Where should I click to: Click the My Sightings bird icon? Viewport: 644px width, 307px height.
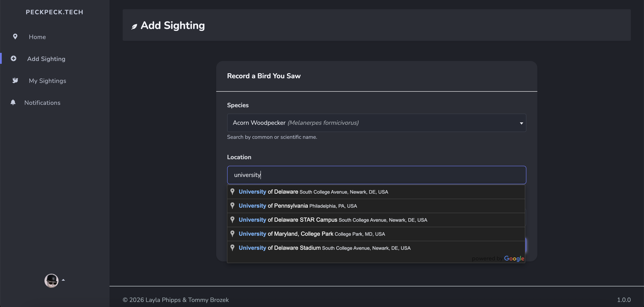[x=15, y=80]
